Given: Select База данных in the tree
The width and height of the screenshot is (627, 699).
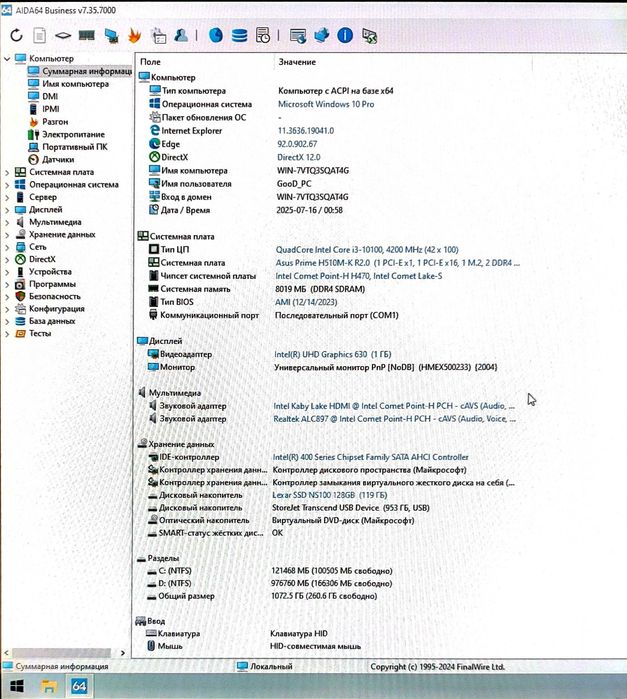Looking at the screenshot, I should pos(45,321).
